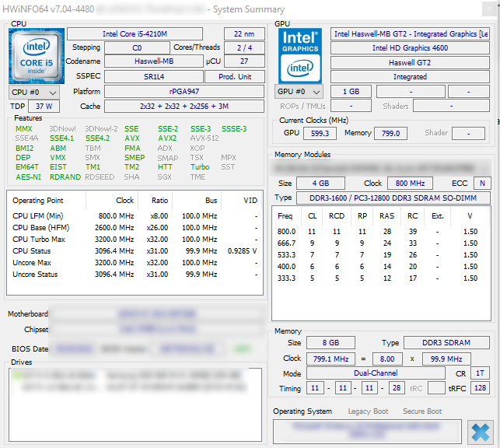The image size is (500, 448).
Task: Click the Secure Boot label
Action: click(x=422, y=411)
